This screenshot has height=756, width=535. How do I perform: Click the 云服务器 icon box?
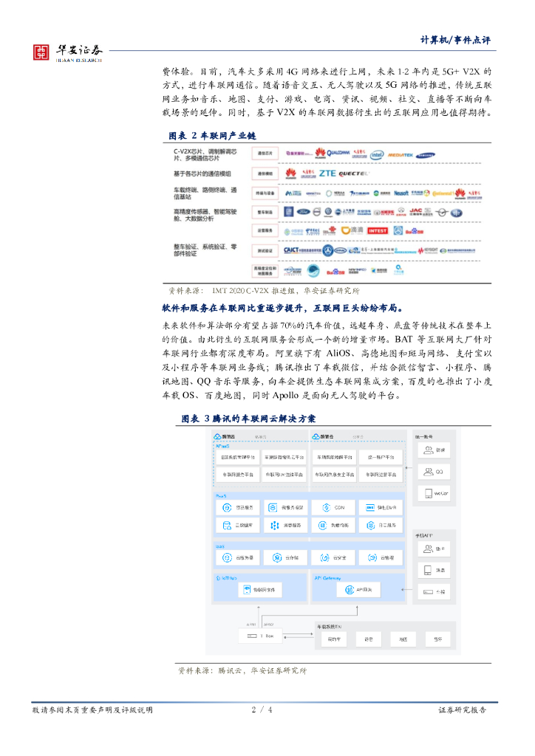coord(239,557)
